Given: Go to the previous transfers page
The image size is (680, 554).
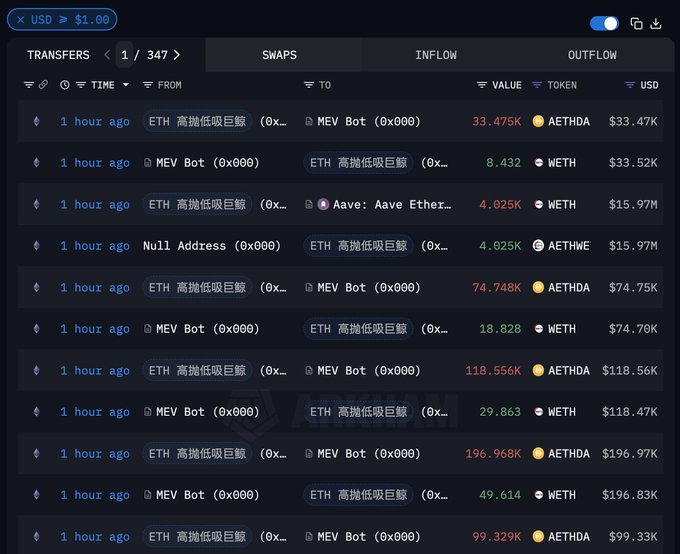Looking at the screenshot, I should coord(107,55).
